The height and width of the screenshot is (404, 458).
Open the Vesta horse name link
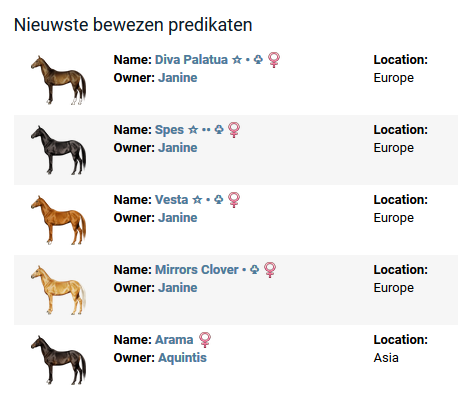172,200
